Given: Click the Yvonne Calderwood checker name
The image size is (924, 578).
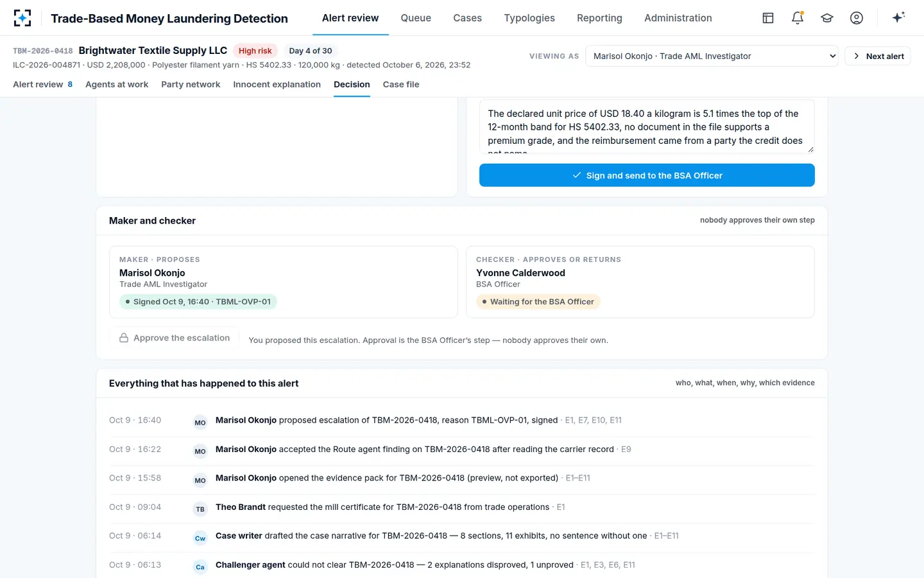Looking at the screenshot, I should pyautogui.click(x=520, y=273).
